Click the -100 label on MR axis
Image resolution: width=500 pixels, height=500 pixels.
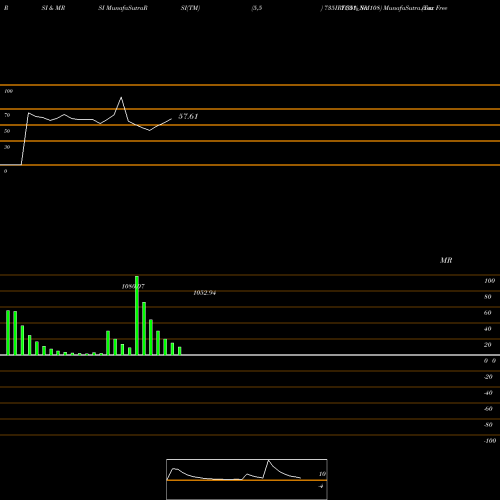click(x=490, y=441)
